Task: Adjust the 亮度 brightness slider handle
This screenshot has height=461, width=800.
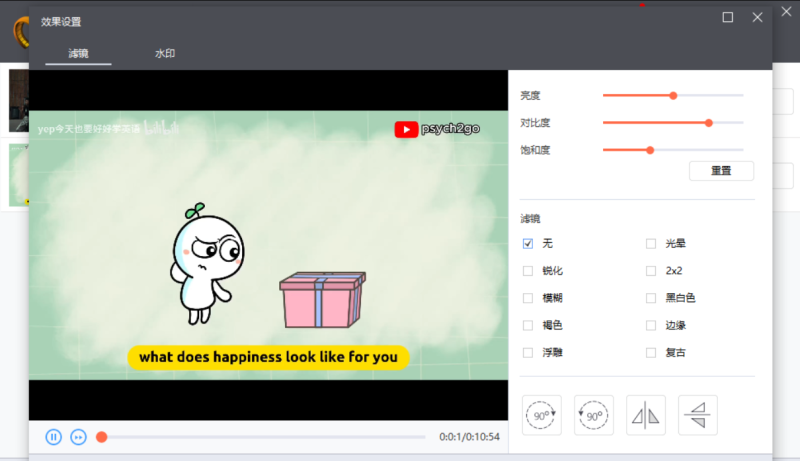Action: click(673, 95)
